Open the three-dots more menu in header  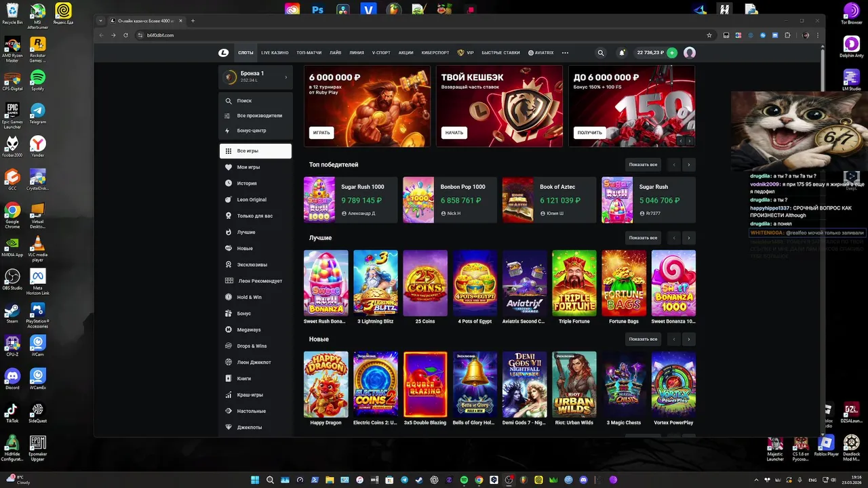(565, 53)
